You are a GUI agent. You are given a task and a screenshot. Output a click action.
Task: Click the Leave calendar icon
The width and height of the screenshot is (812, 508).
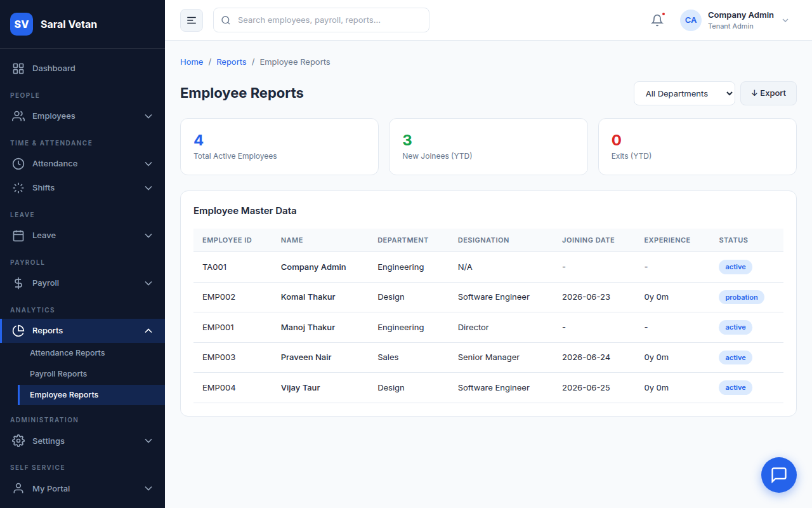18,236
